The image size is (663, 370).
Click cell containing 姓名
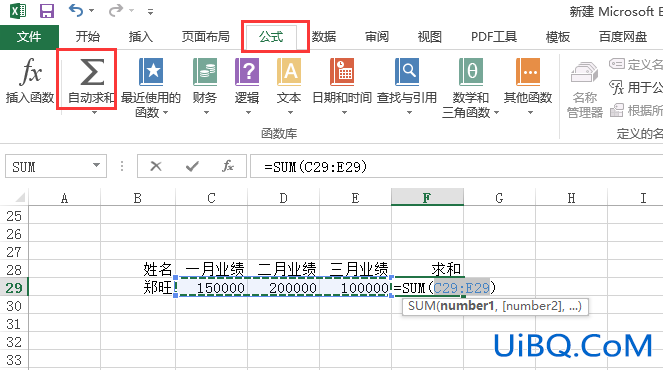click(x=138, y=269)
